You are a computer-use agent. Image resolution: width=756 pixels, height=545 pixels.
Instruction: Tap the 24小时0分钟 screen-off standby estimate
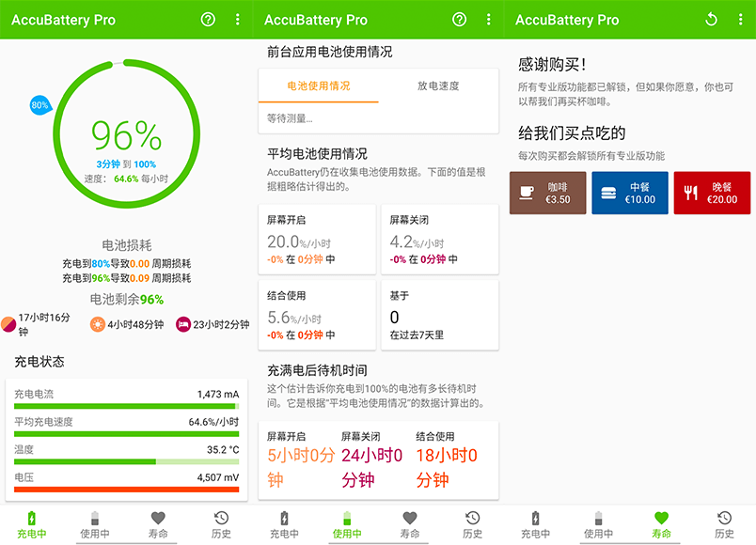[x=371, y=467]
